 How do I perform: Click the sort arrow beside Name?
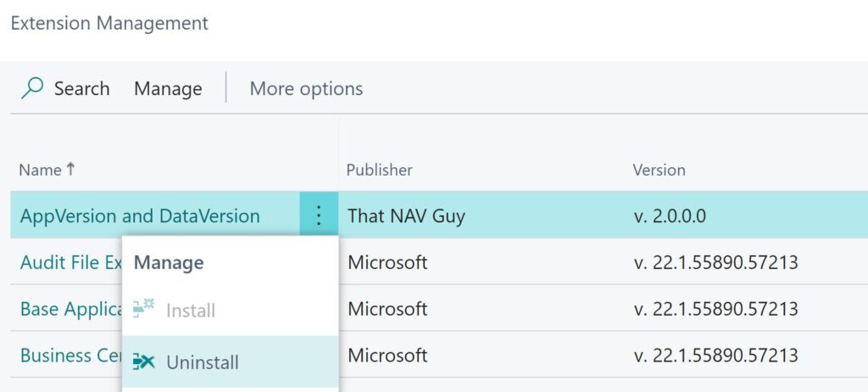point(70,169)
